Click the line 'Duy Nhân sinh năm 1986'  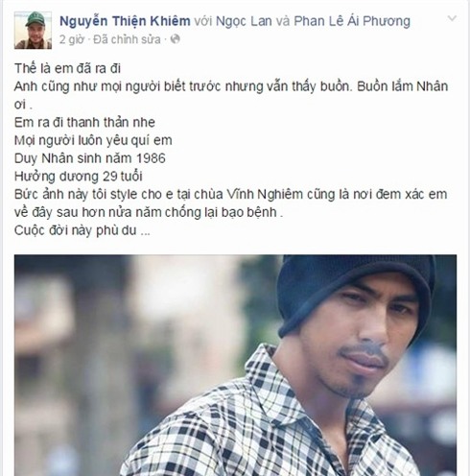(90, 158)
